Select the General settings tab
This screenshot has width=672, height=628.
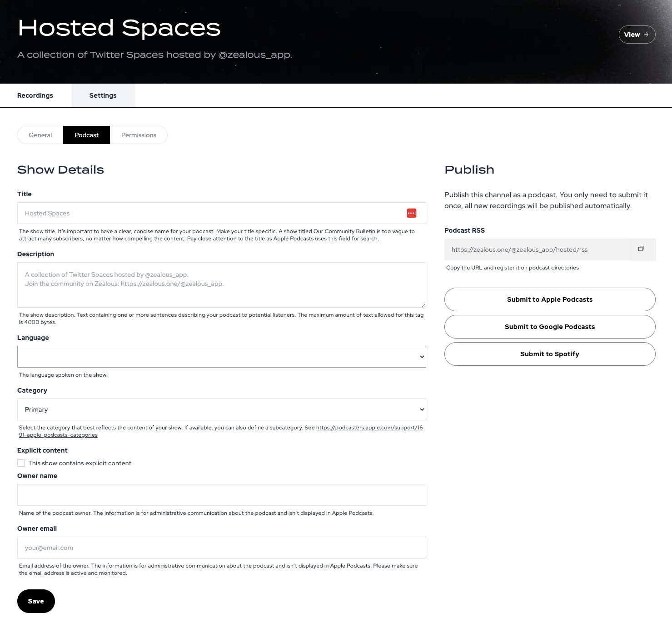(40, 135)
